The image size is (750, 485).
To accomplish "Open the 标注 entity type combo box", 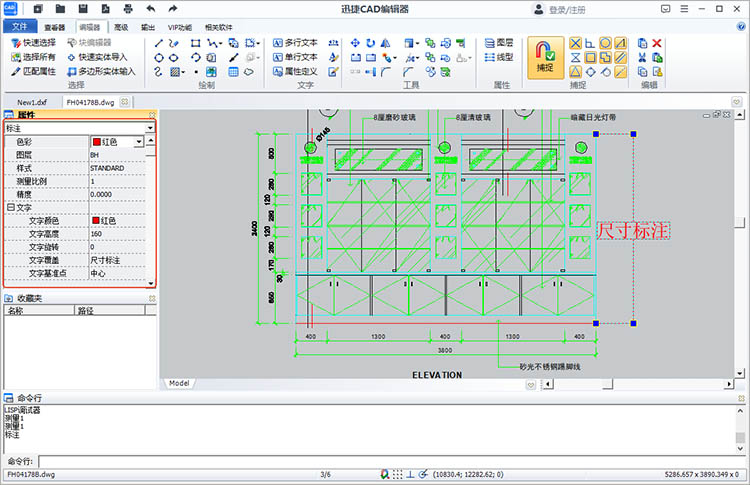I will 79,128.
